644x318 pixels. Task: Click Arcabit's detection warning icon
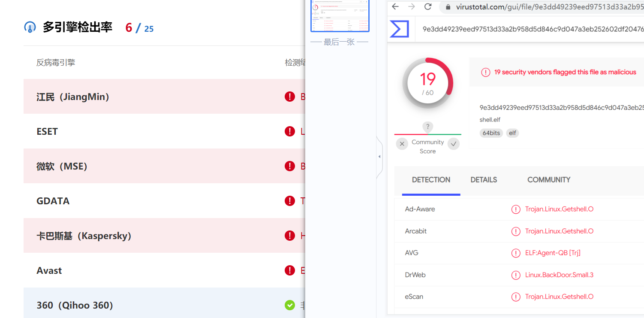point(516,231)
